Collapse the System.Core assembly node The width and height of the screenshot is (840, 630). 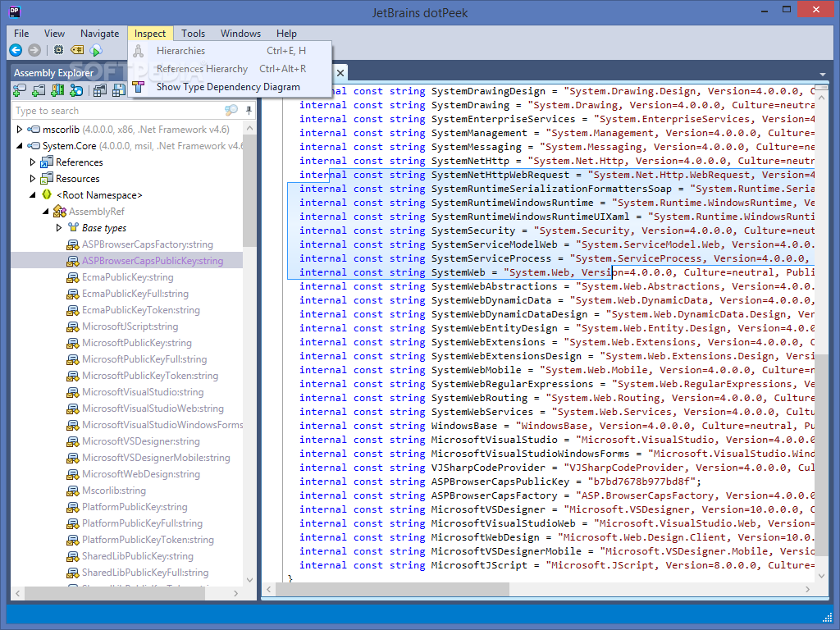[x=20, y=146]
